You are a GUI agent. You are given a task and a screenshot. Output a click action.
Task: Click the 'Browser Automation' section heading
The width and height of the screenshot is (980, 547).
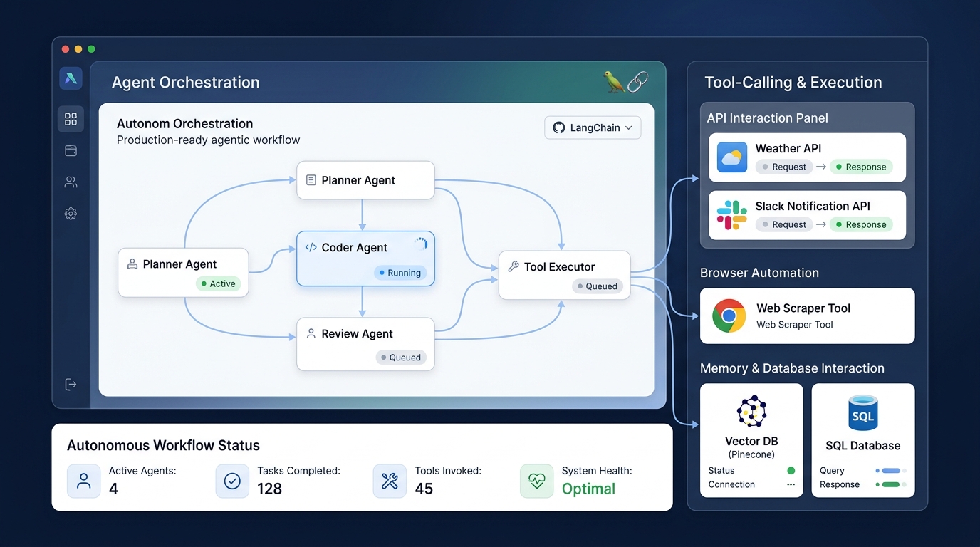[759, 273]
